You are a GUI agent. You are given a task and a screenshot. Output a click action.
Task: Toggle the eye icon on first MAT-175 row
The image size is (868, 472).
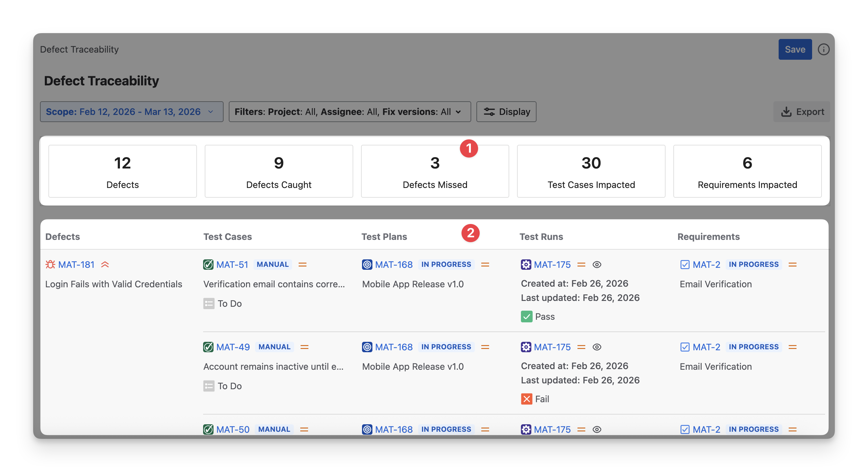click(x=597, y=265)
